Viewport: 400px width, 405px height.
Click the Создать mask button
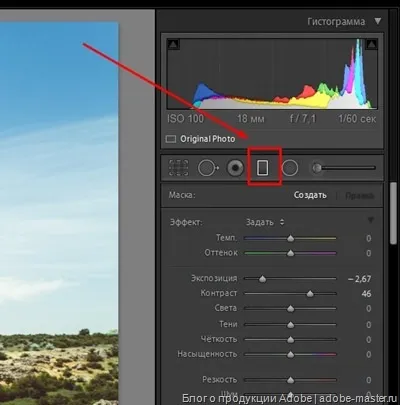(310, 195)
